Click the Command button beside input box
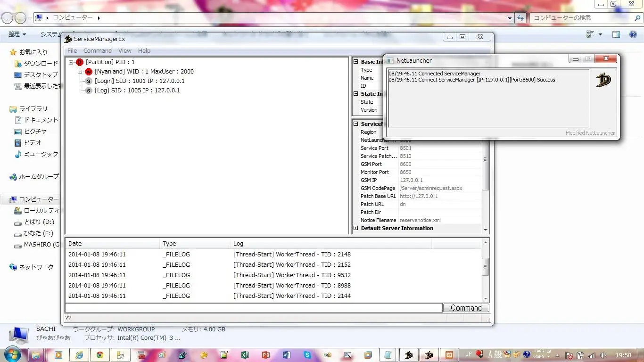Viewport: 644px width, 362px height. (466, 308)
